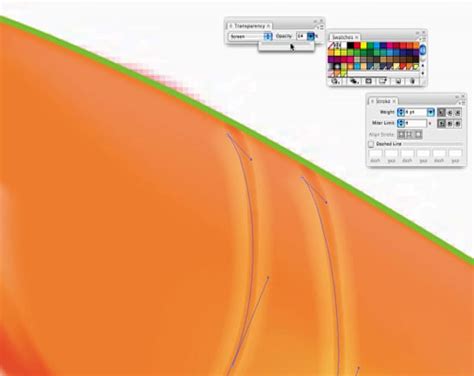Click the Weight stepper arrows

coord(401,112)
